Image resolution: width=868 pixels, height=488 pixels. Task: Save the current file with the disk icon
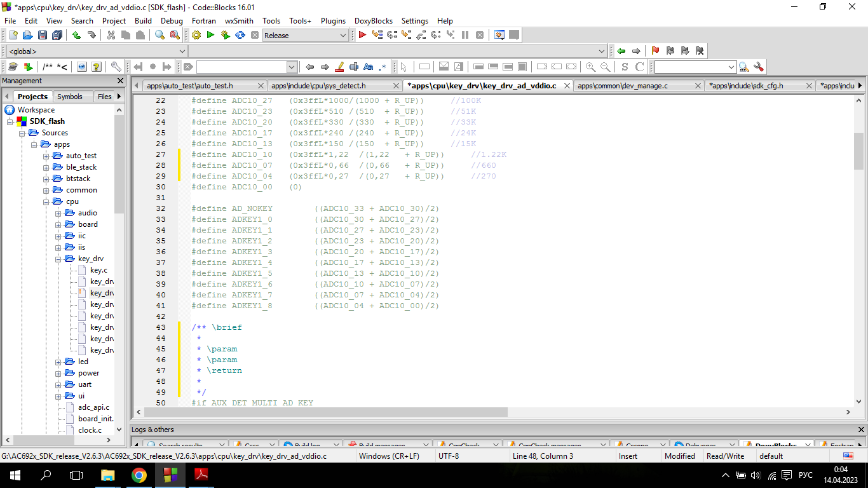pyautogui.click(x=42, y=35)
